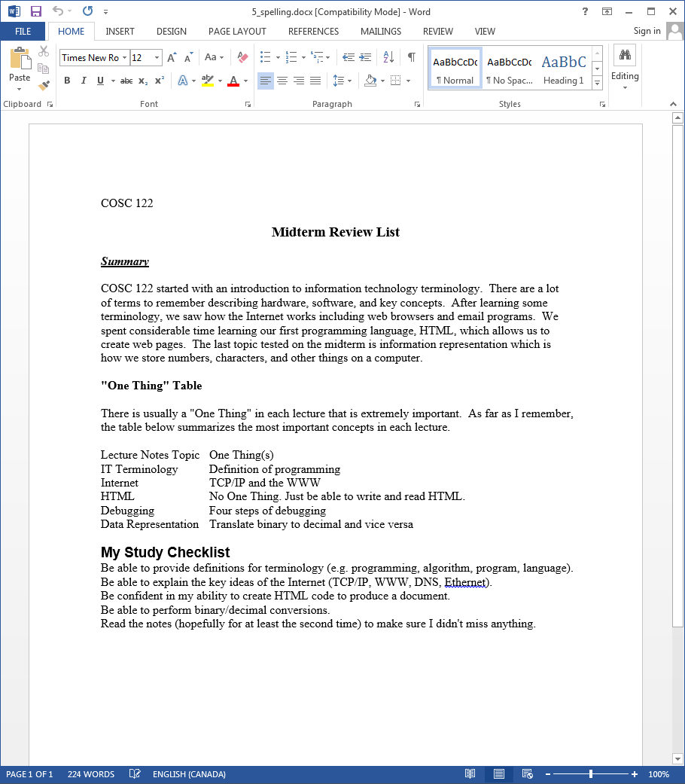This screenshot has height=784, width=685.
Task: Click the vertical scrollbar down arrow
Action: coord(677,759)
